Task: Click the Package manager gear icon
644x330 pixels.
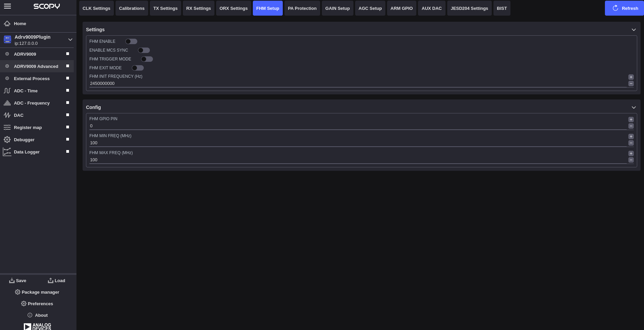Action: pos(18,292)
